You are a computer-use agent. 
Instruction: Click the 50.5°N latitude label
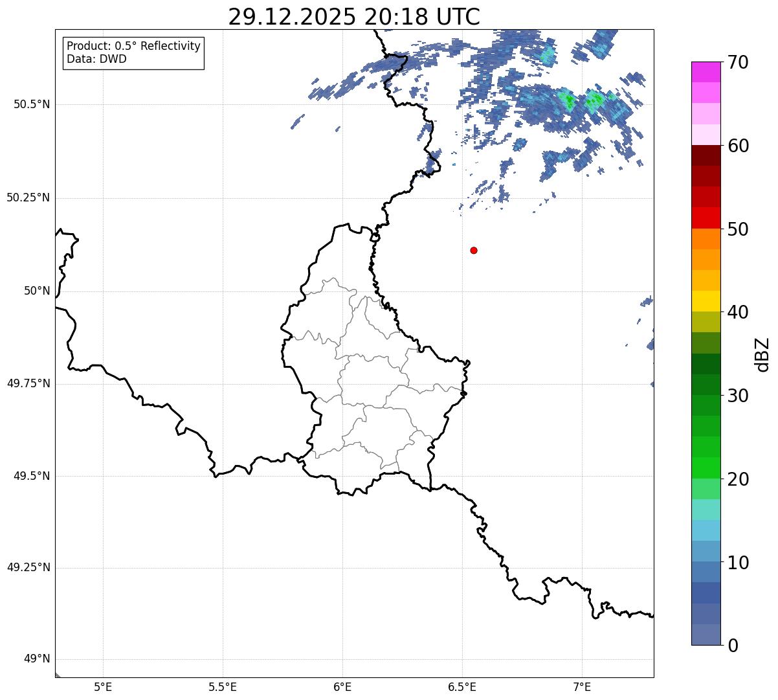coord(31,104)
